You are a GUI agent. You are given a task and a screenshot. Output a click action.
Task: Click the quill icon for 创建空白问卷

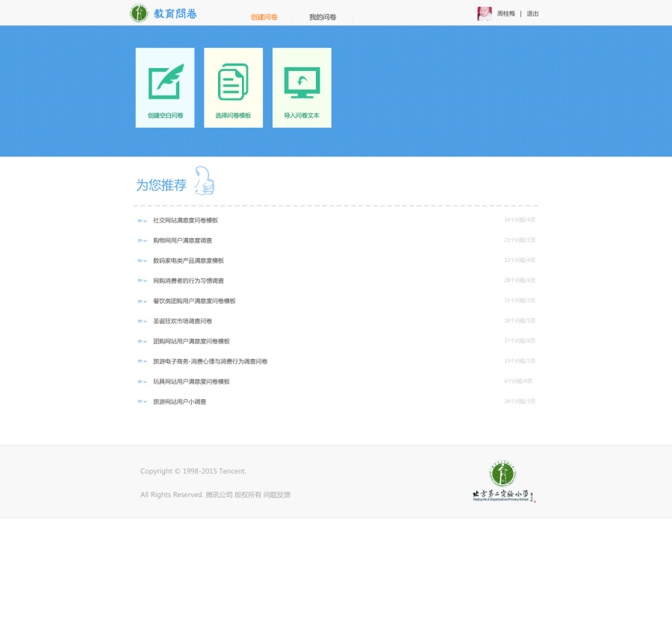167,81
